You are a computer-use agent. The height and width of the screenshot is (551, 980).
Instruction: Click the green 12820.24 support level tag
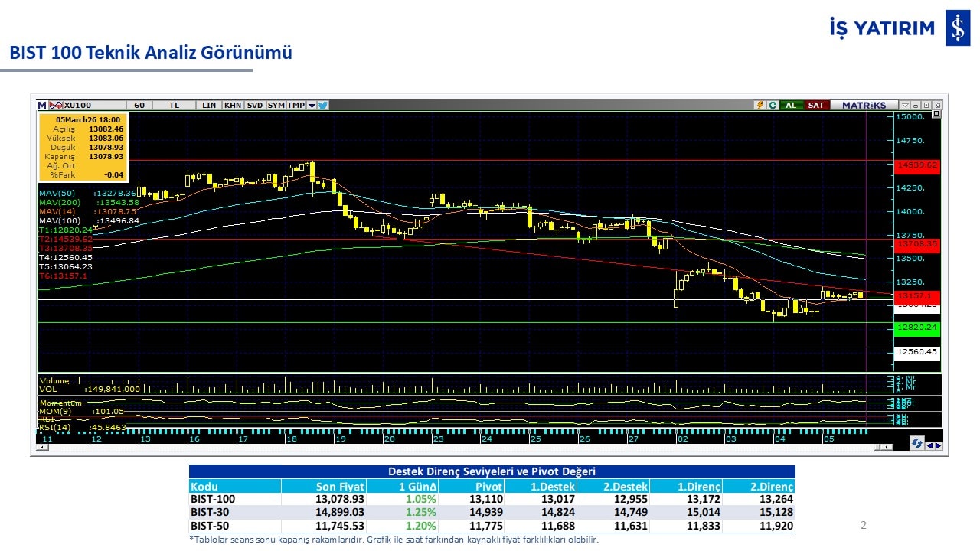[x=916, y=328]
